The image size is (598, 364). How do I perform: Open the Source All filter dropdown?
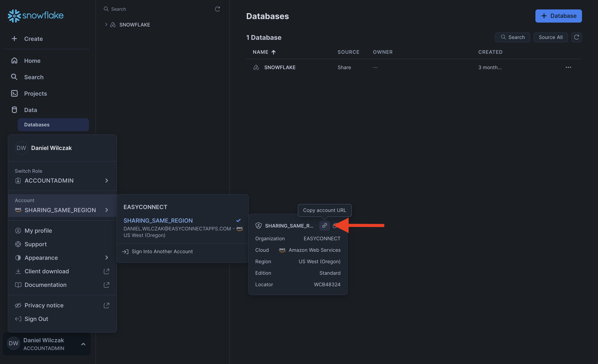click(550, 37)
